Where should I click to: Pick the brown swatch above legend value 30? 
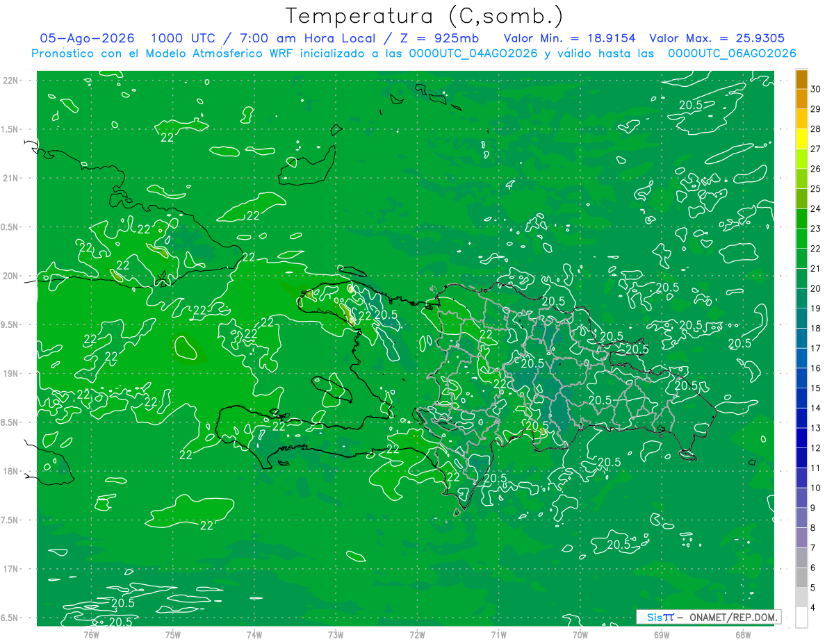(x=801, y=79)
